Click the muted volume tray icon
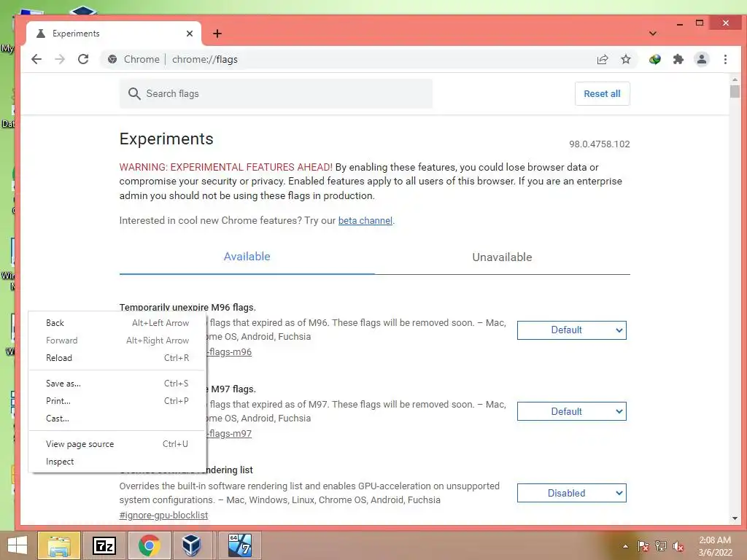 (x=678, y=546)
